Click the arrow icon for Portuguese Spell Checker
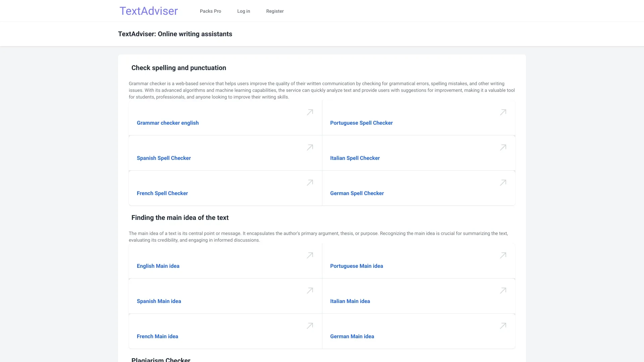Screen dimensions: 644x362 click(503, 112)
